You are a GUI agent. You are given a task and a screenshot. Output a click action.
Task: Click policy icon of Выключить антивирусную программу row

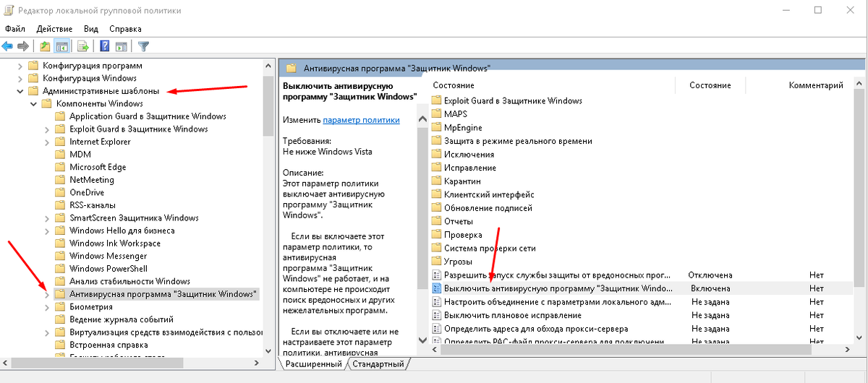(x=436, y=288)
